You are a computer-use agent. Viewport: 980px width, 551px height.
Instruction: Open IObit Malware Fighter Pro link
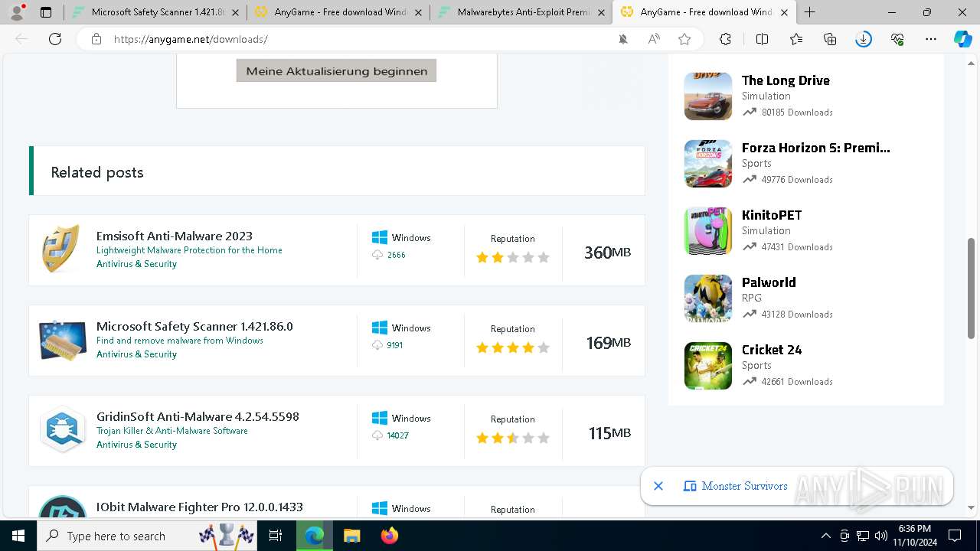(200, 507)
